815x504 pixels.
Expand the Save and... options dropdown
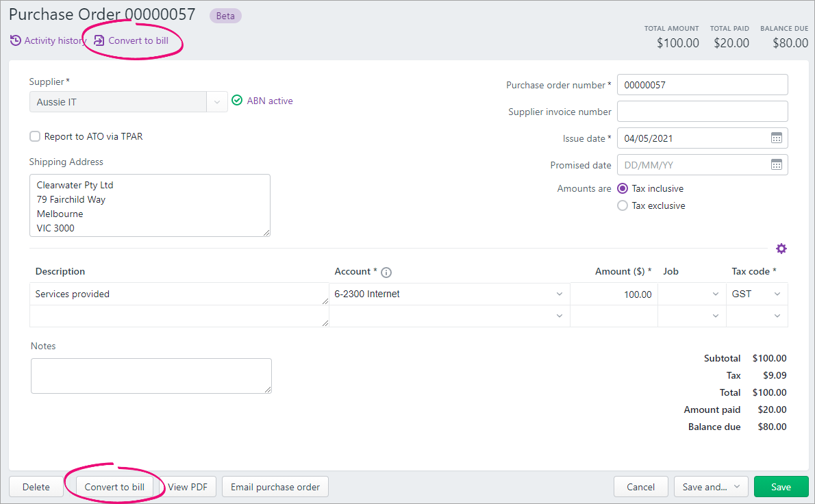tap(736, 487)
